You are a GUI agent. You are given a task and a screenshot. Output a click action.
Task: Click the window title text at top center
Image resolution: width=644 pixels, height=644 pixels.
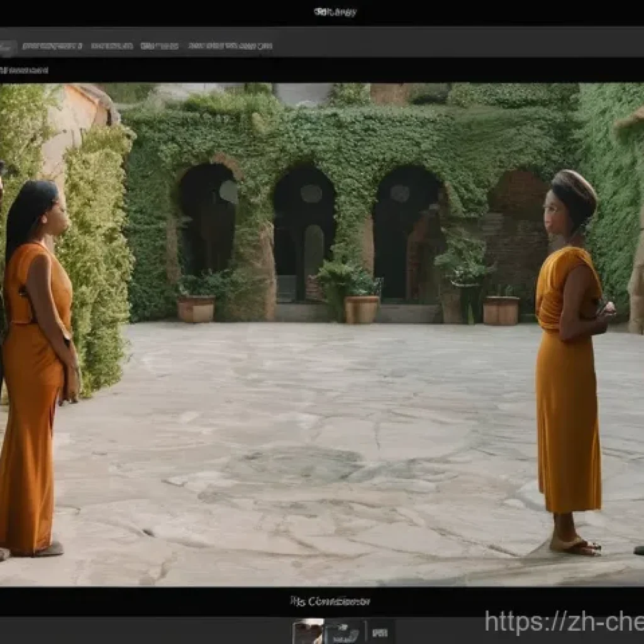coord(335,12)
